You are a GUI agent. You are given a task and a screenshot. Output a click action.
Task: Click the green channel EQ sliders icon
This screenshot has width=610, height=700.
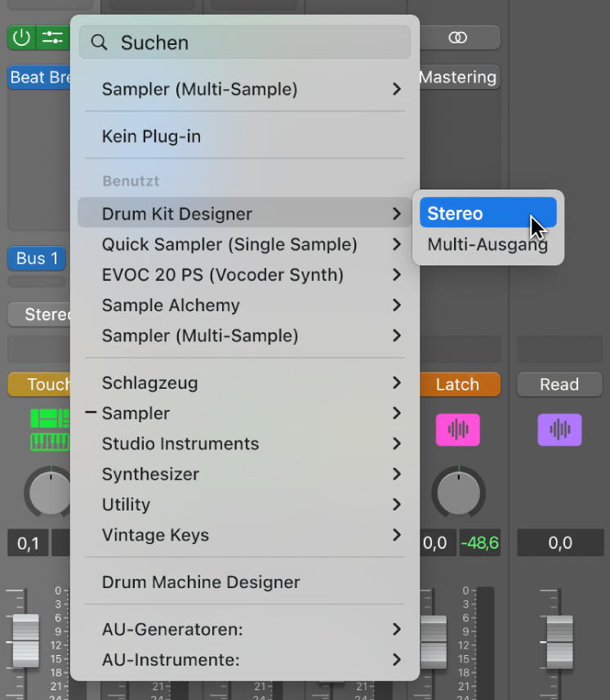[51, 38]
